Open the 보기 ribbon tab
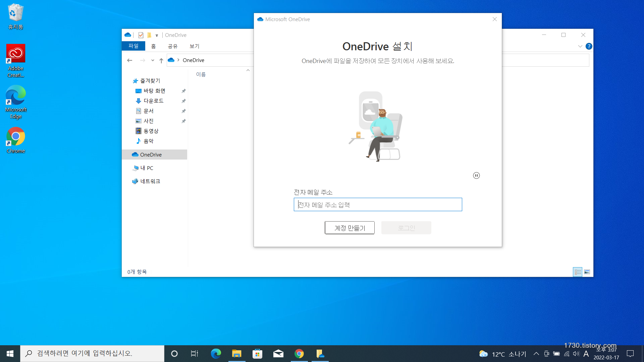Screen dimensions: 644x362 (x=194, y=46)
